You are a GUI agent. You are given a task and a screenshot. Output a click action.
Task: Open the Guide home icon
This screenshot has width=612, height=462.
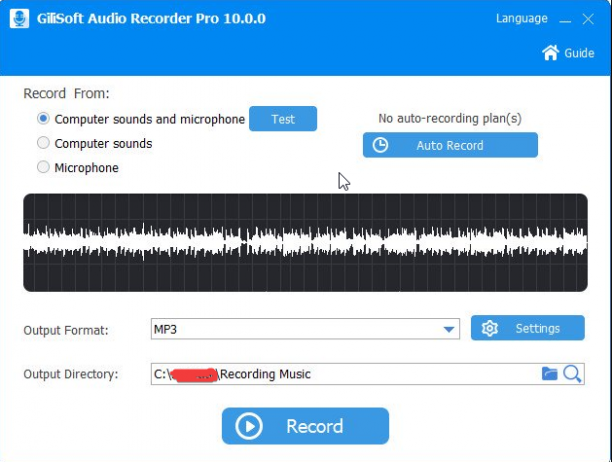(550, 53)
